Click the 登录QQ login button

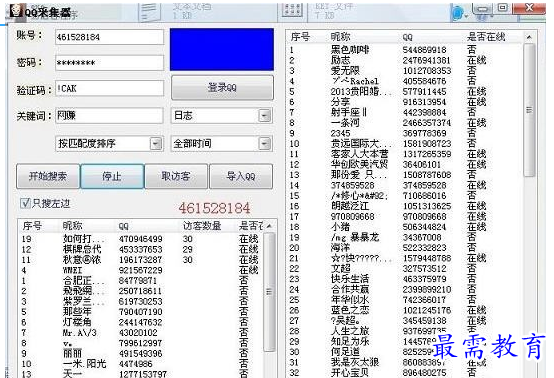click(222, 87)
